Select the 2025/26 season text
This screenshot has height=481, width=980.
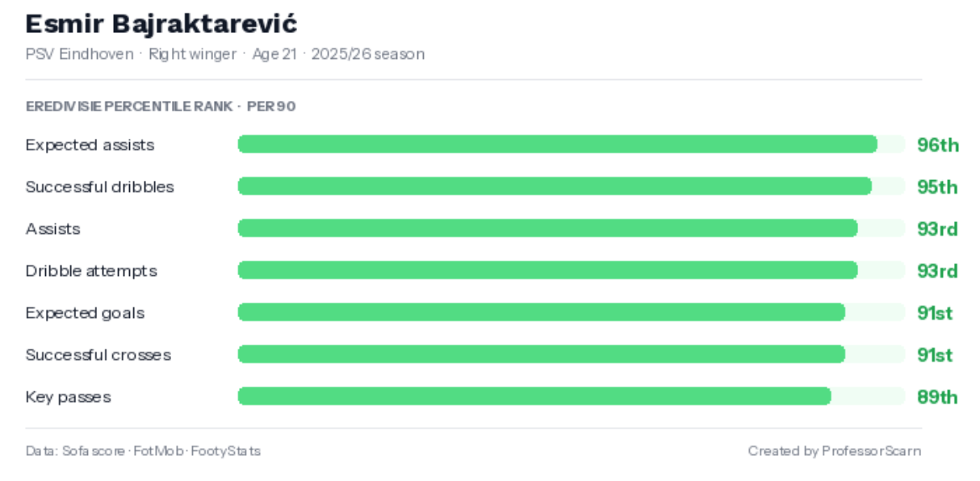tap(367, 54)
